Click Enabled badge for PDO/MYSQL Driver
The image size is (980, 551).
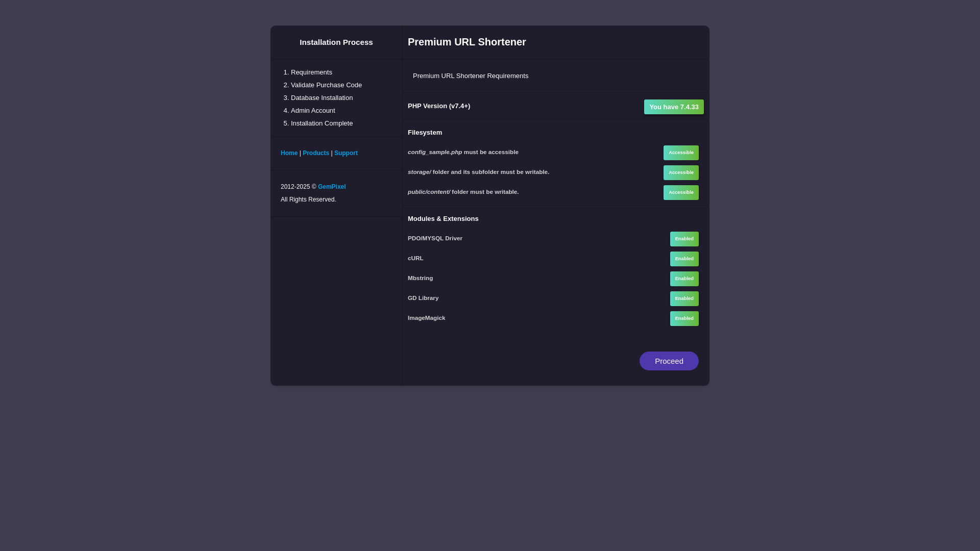[x=684, y=239]
